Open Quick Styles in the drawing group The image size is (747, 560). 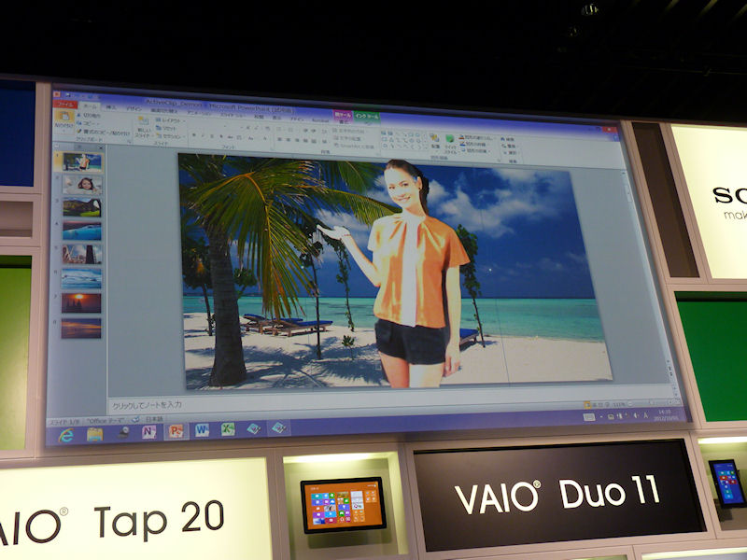coord(451,141)
